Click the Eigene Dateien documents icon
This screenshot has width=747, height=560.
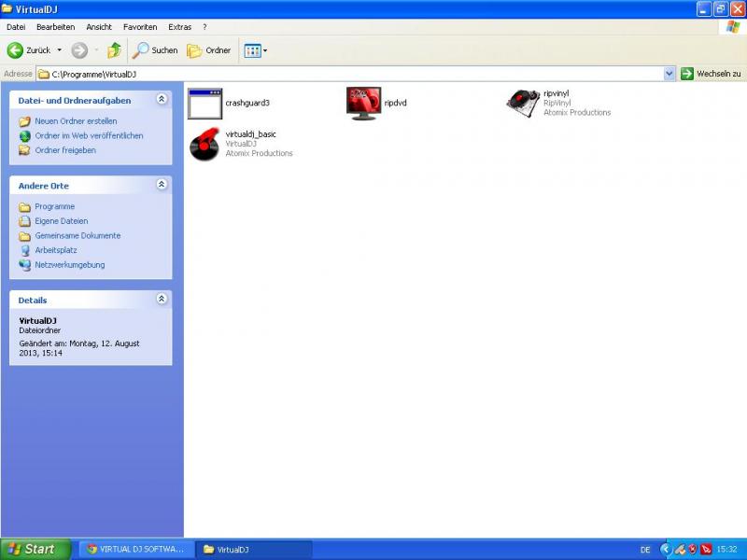coord(25,221)
